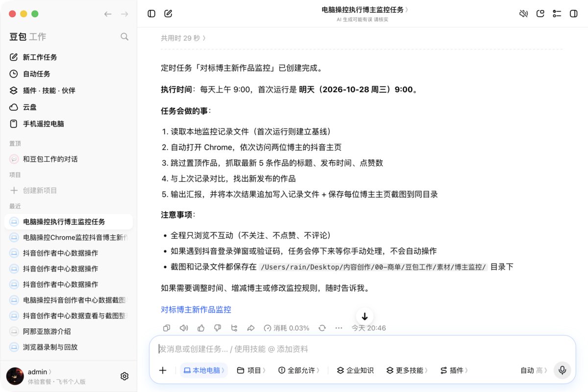The image size is (588, 392).
Task: Jump to bottom with the down-arrow button
Action: point(365,317)
